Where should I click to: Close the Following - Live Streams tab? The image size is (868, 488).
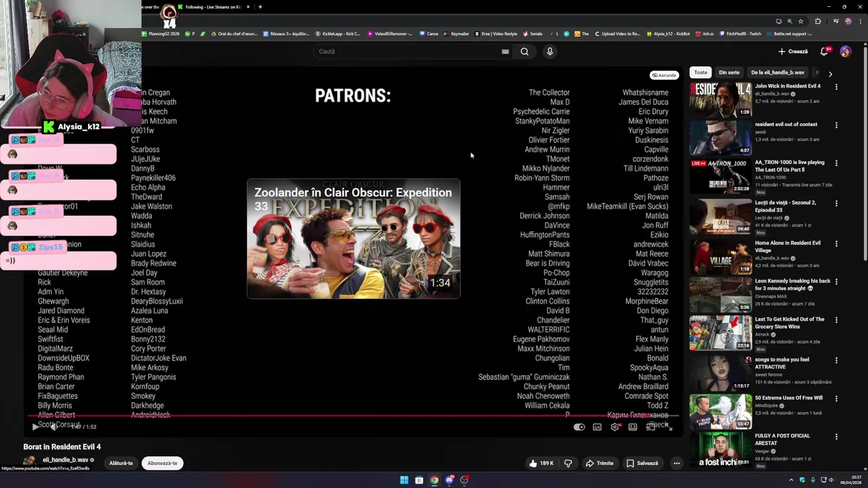click(x=248, y=7)
